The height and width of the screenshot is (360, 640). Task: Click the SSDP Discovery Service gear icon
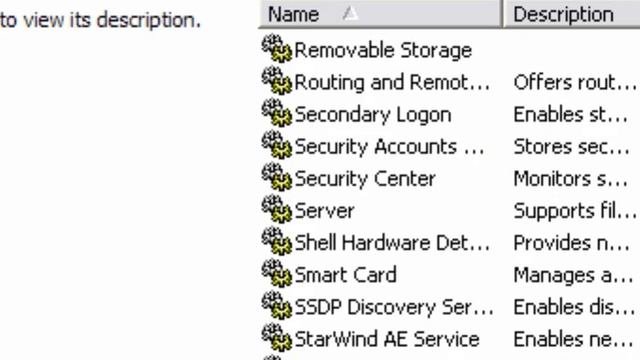277,305
